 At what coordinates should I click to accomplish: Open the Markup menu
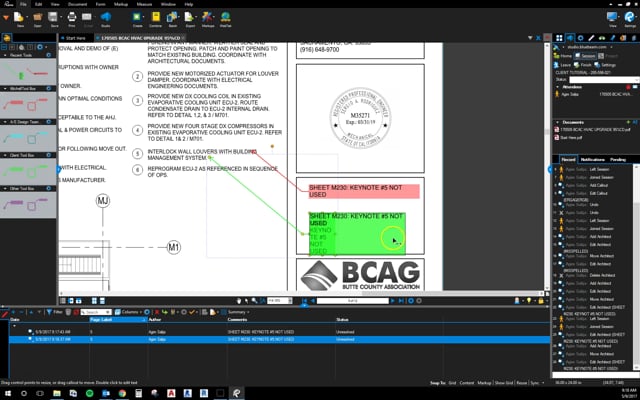click(121, 4)
